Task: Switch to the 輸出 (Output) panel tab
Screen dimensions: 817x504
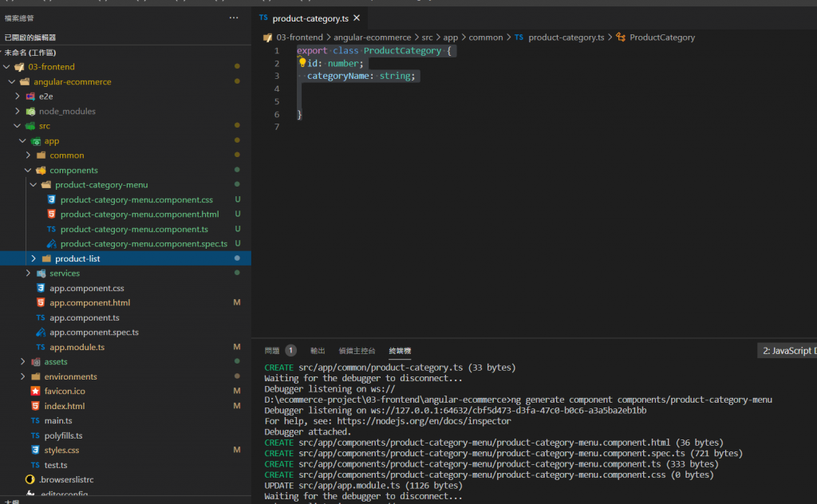Action: pos(318,351)
